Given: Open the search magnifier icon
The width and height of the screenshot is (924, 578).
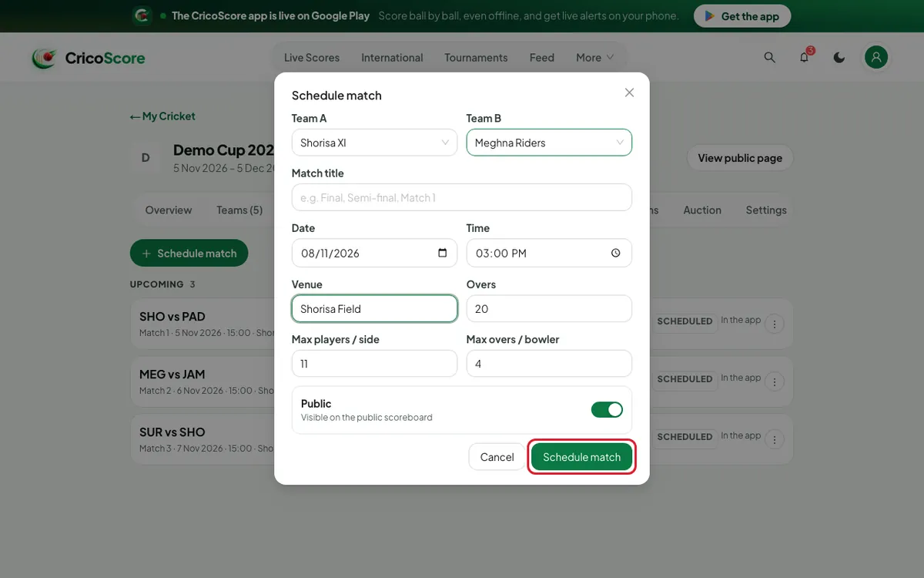Looking at the screenshot, I should pos(769,57).
